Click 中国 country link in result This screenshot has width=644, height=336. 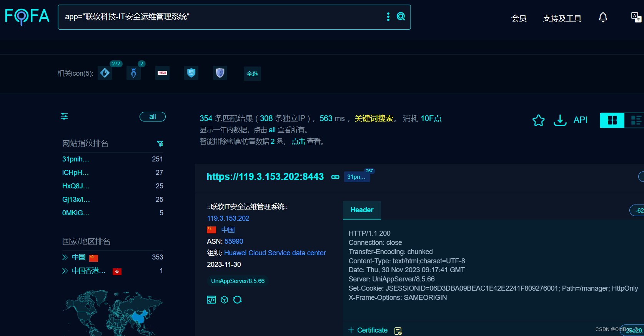click(228, 230)
